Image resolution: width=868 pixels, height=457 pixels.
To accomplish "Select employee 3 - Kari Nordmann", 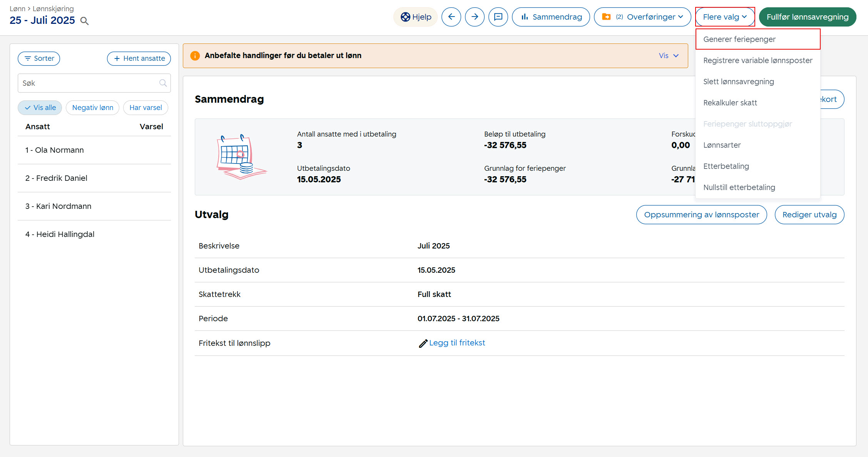I will 59,206.
